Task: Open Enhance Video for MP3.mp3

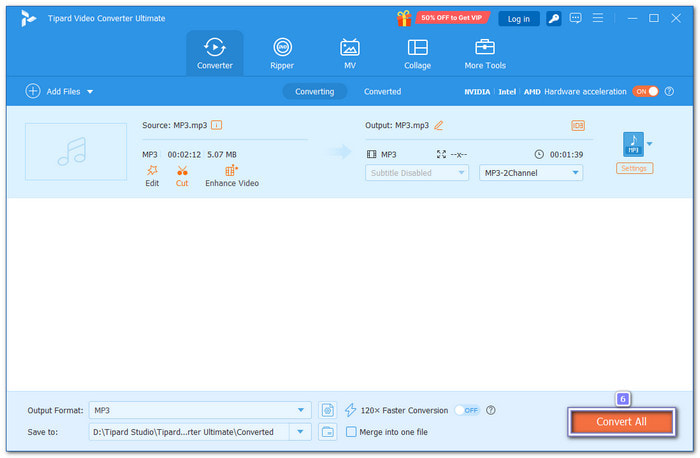Action: coord(231,176)
